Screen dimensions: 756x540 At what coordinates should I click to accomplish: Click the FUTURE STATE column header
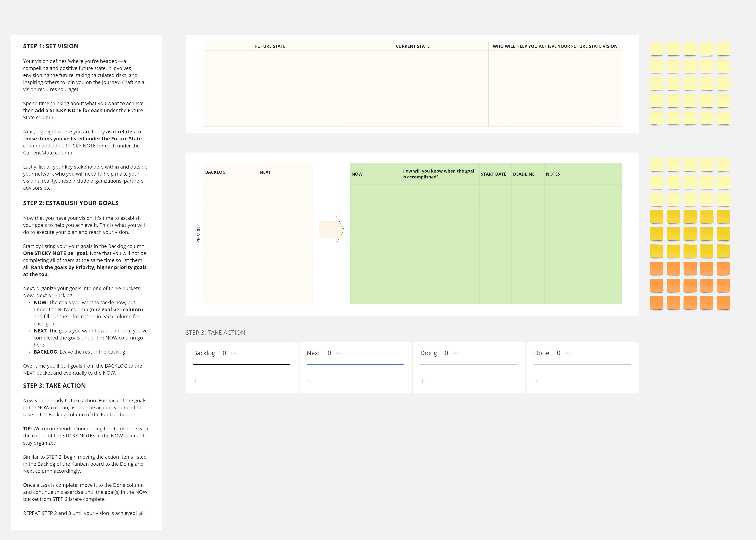(x=270, y=46)
